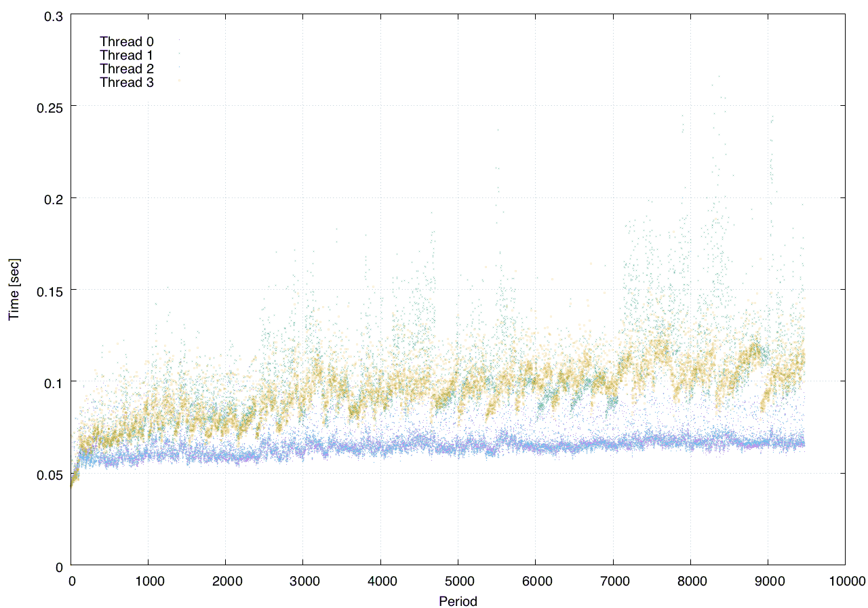Screen dimensions: 868x608
Task: Click the Thread 0 legend label
Action: click(127, 41)
